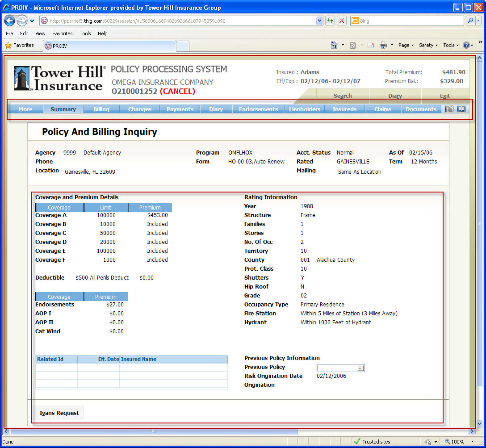This screenshot has width=486, height=448.
Task: Open a new blank browser tab
Action: click(183, 46)
